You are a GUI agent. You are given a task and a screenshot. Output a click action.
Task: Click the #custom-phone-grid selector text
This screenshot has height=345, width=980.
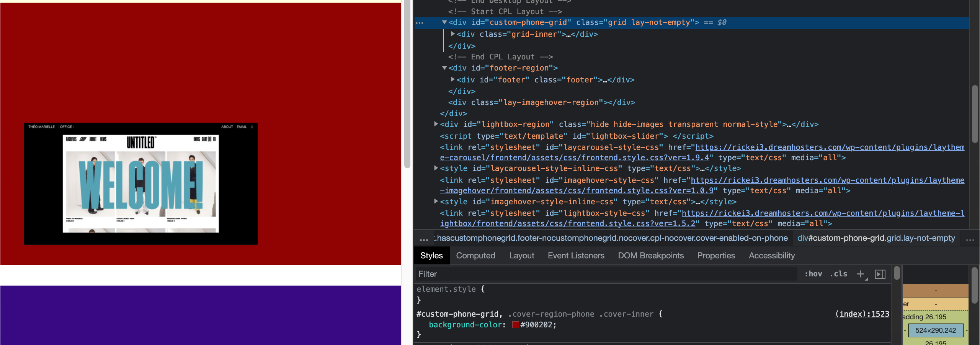tap(457, 314)
